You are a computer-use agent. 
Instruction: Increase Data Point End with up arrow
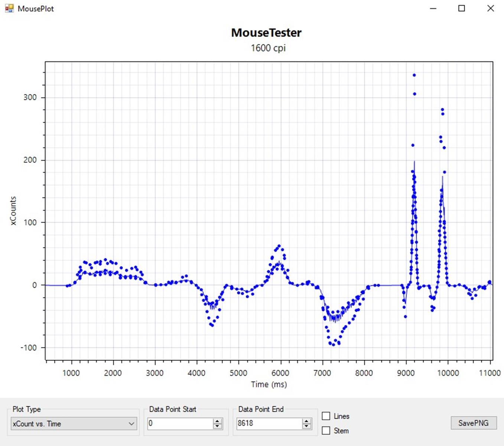(x=306, y=421)
